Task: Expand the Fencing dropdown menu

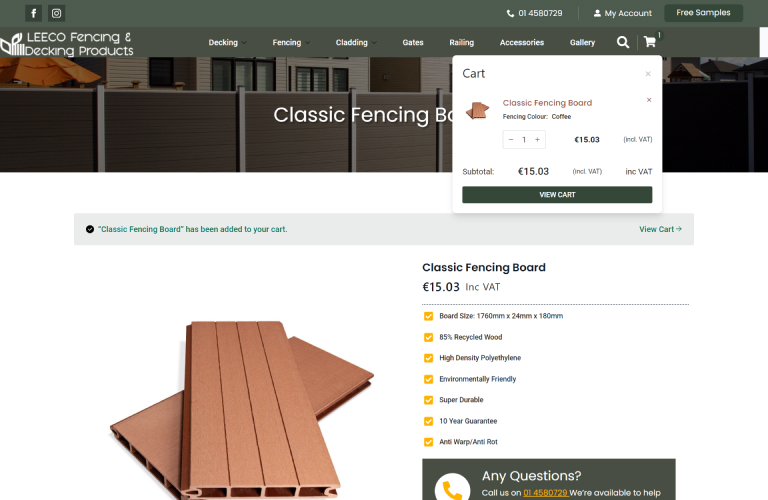Action: coord(291,43)
